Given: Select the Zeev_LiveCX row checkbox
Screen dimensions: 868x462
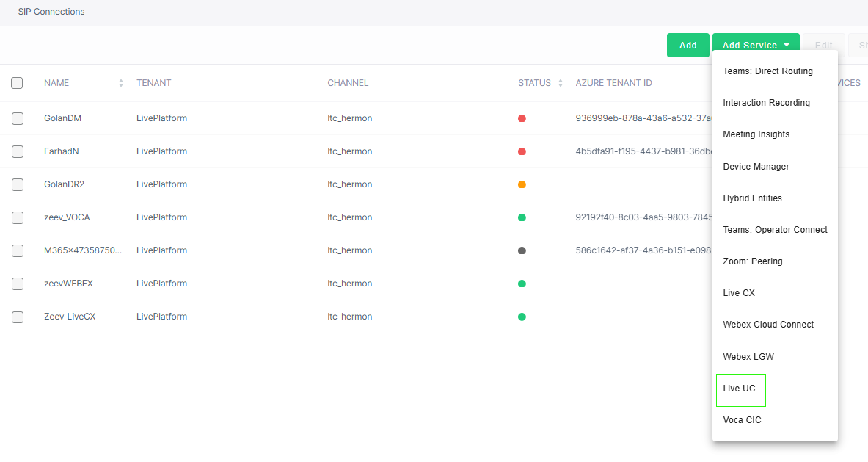Looking at the screenshot, I should [x=18, y=317].
